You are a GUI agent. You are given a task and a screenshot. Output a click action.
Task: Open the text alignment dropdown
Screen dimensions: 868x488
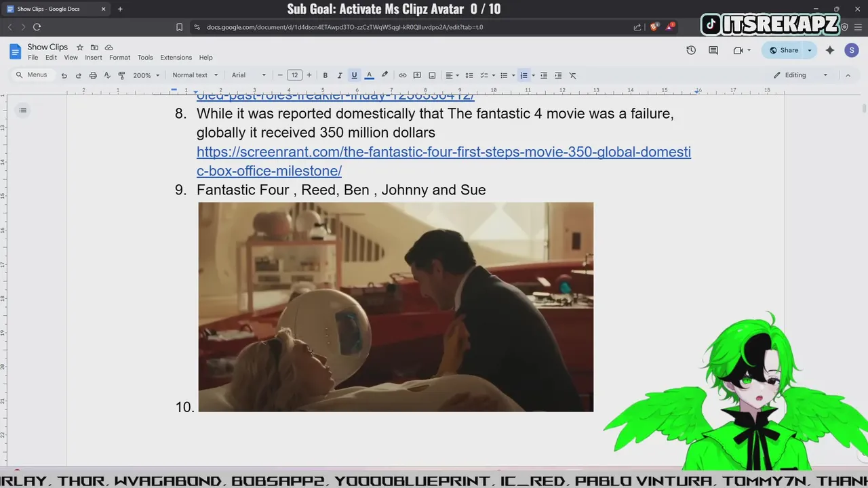point(452,75)
